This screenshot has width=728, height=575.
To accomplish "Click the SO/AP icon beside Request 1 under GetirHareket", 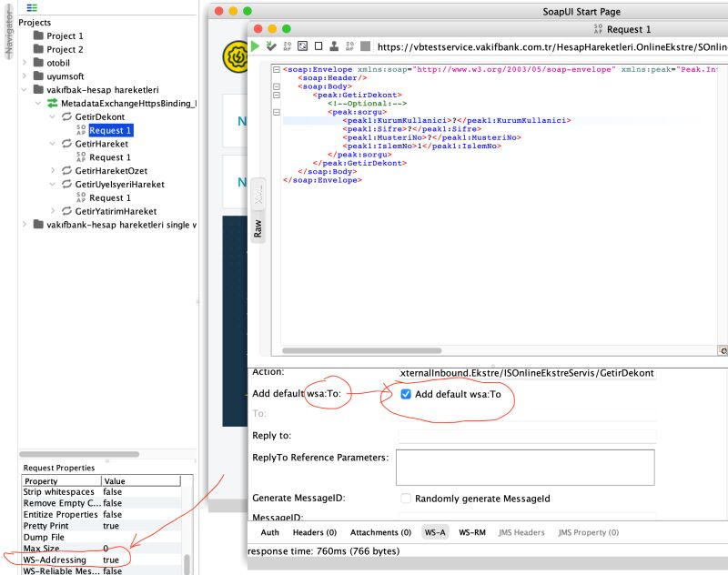I will click(x=81, y=156).
